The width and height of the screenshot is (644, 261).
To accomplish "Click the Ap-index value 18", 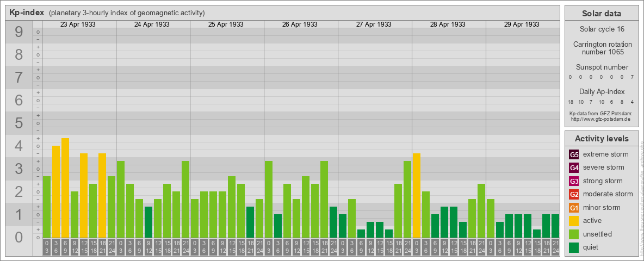I will pos(571,102).
